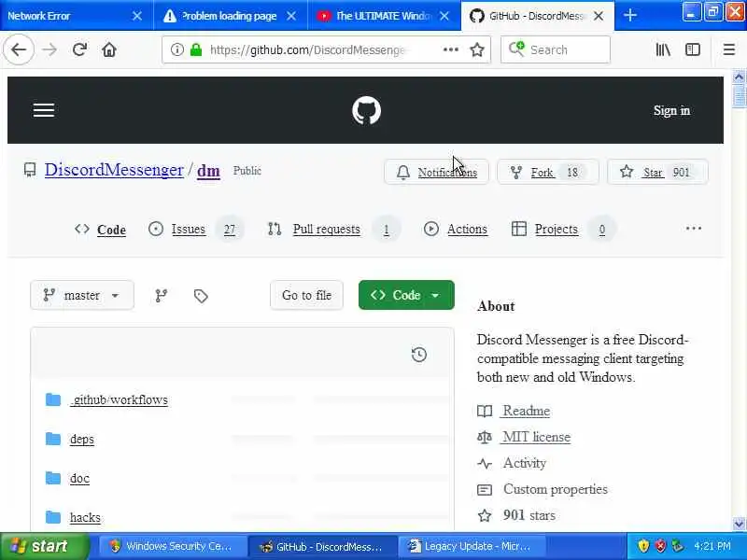Open the doc folder link
Viewport: 747px width, 560px height.
click(x=79, y=478)
